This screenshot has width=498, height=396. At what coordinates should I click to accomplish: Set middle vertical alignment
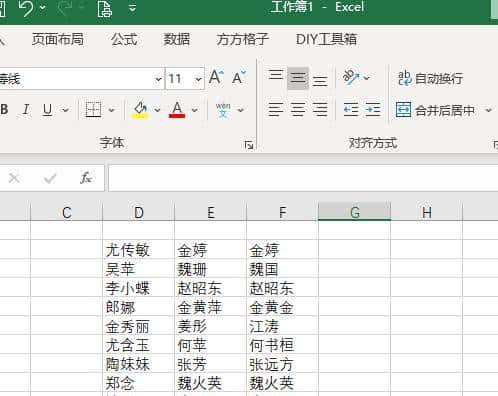click(x=298, y=78)
